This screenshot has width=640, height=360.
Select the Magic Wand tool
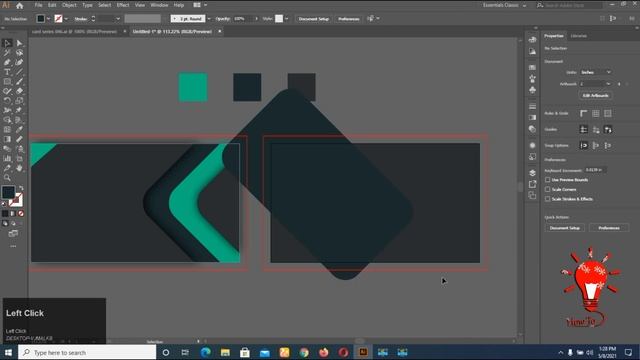tap(7, 53)
